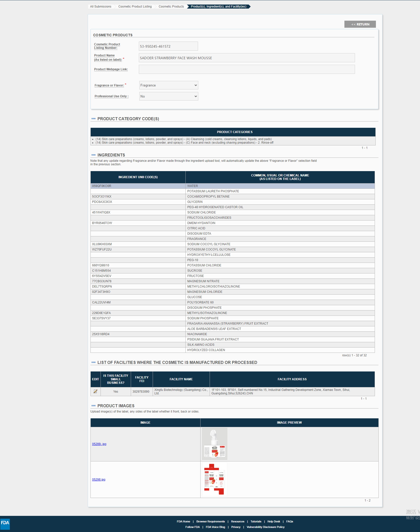420x532 pixels.
Task: Click the facility edit pencil icon
Action: click(x=95, y=391)
